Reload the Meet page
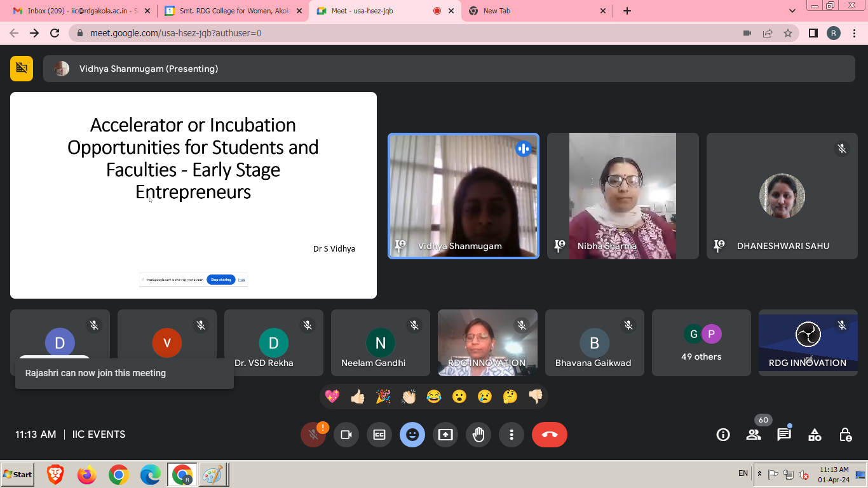This screenshot has height=488, width=868. 55,33
